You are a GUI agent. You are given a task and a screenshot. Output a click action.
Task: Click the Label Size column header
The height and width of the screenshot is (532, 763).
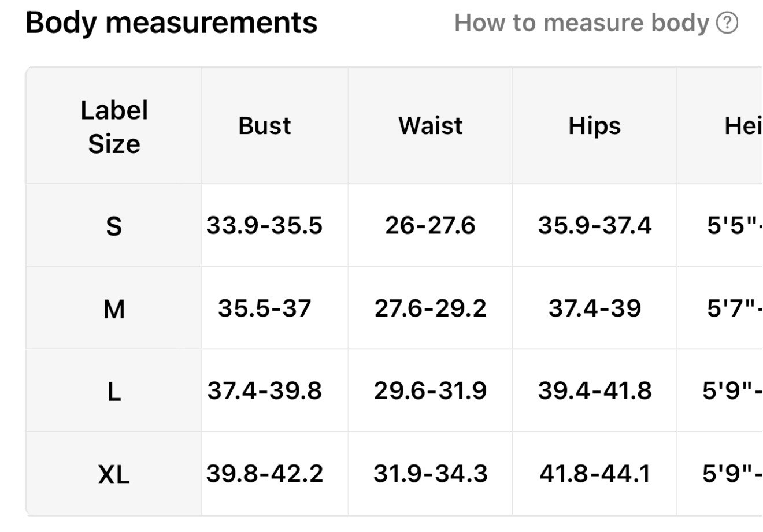coord(114,127)
